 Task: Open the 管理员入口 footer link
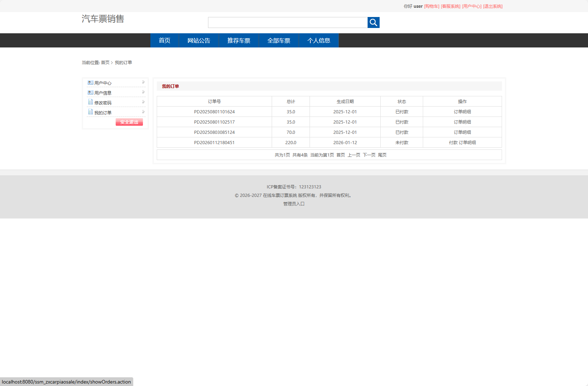294,204
